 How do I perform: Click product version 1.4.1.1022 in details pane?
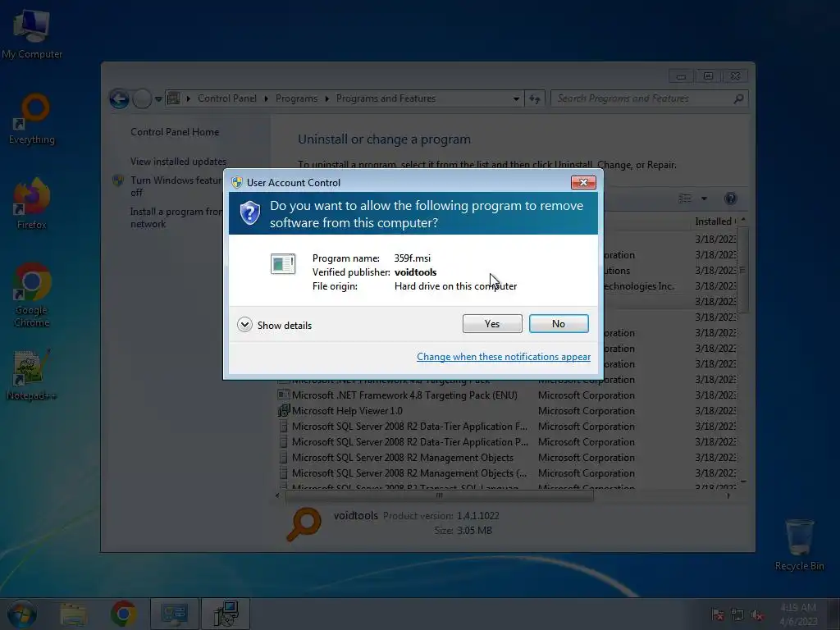point(478,515)
